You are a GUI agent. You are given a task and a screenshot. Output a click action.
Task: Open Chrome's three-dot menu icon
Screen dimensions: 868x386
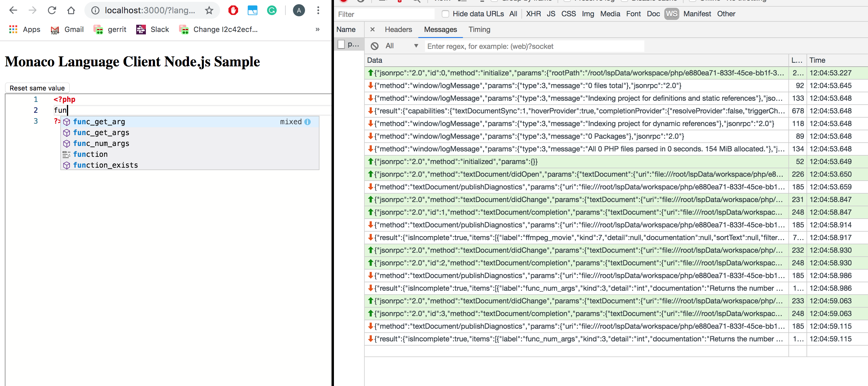coord(318,10)
